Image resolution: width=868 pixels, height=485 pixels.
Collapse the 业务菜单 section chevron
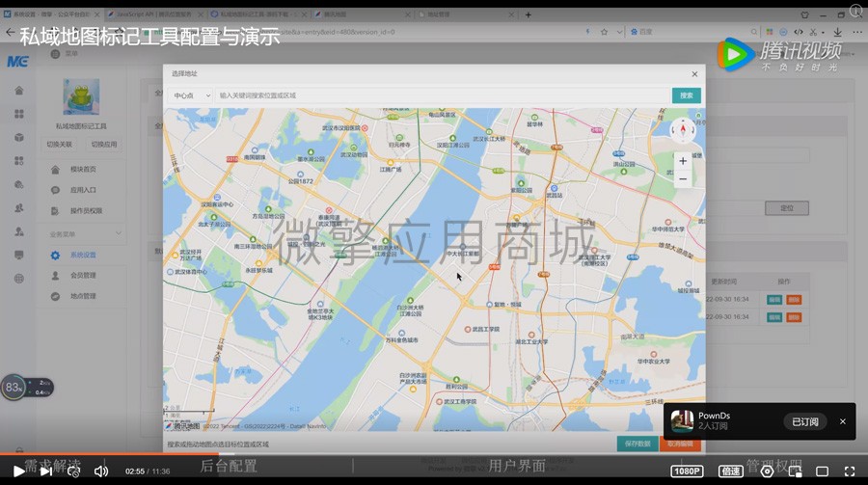click(x=118, y=233)
